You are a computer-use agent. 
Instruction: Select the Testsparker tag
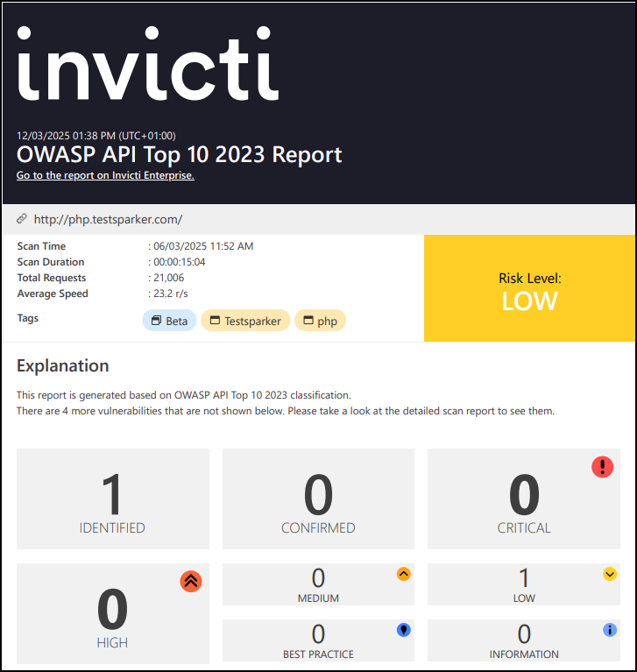point(245,321)
